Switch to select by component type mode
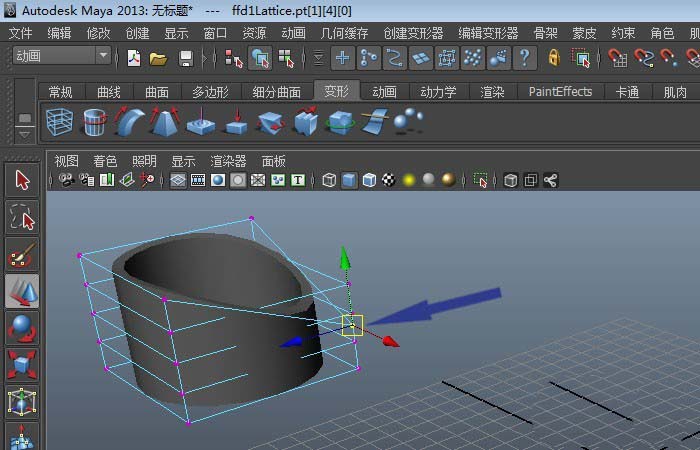The image size is (700, 450). tap(286, 58)
